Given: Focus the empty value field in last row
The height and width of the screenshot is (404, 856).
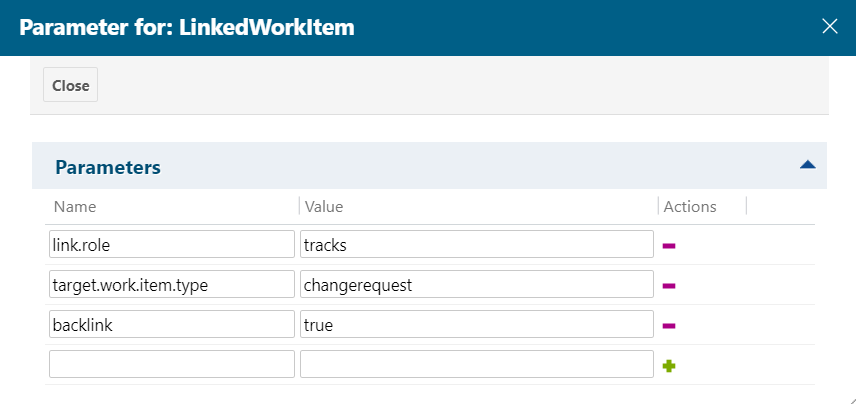Looking at the screenshot, I should point(477,364).
